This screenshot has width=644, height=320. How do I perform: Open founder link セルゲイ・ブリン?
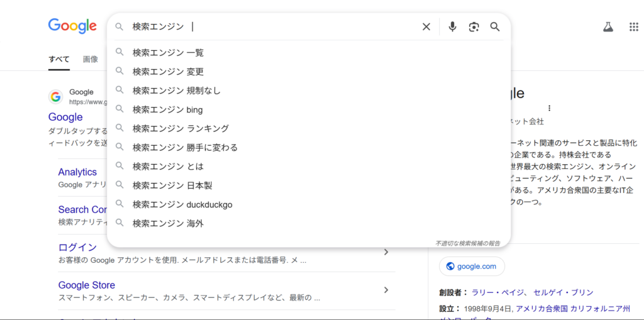(x=563, y=292)
